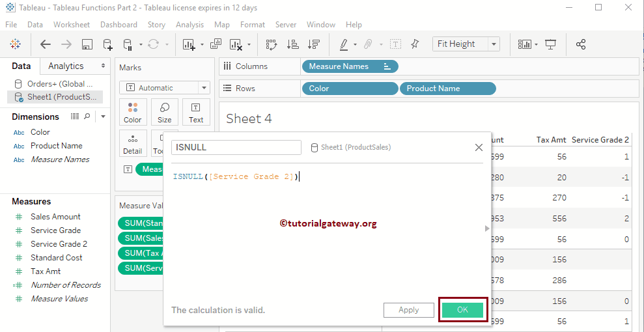Open the Show/Hide Cards dropdown arrow

[537, 44]
